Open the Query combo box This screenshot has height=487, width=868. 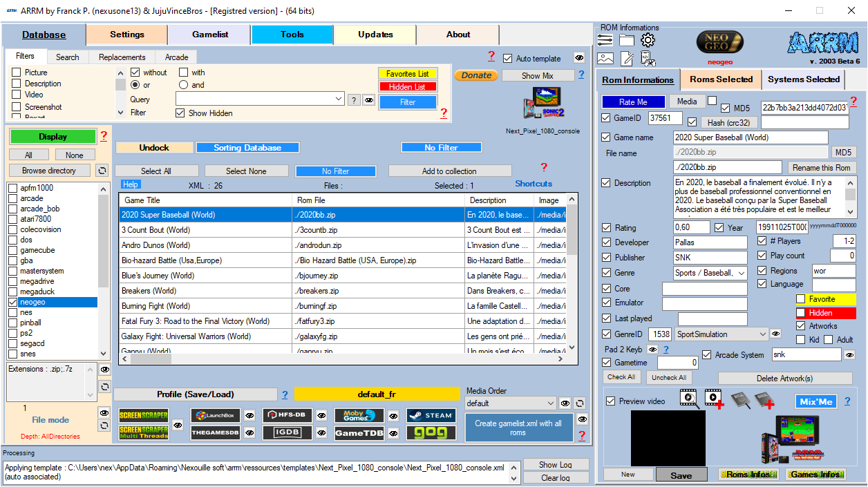(339, 99)
